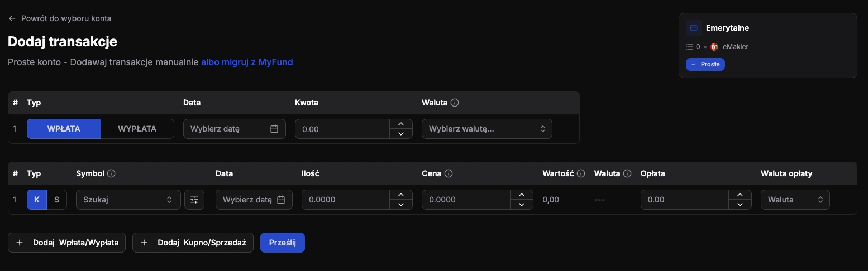
Task: Switch the transaction type to WYPŁATA
Action: tap(137, 129)
